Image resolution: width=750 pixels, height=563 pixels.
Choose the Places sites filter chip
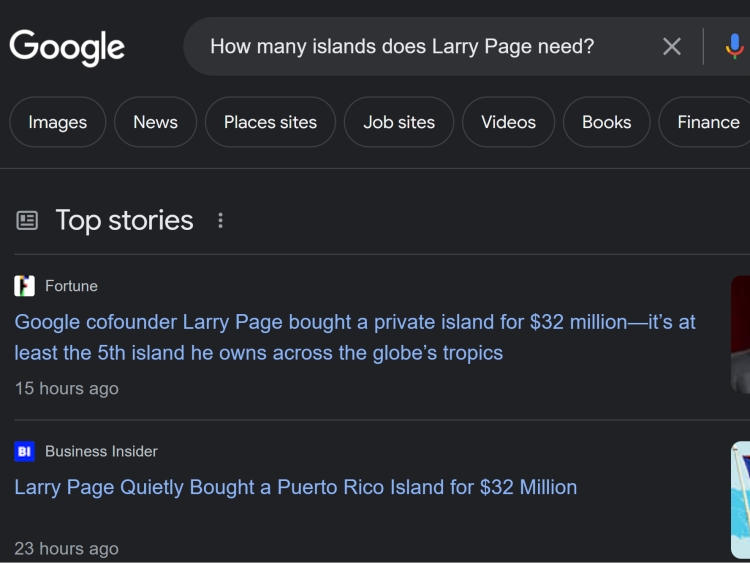pyautogui.click(x=270, y=122)
